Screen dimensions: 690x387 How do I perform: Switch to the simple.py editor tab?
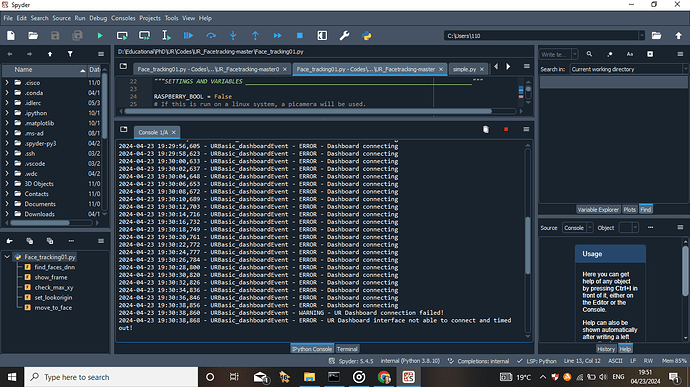coord(465,69)
